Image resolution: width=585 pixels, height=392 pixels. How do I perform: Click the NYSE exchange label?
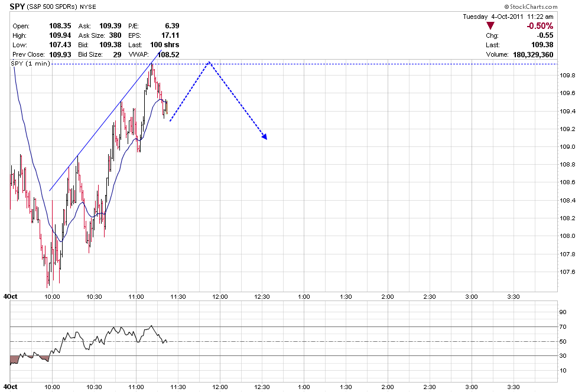88,7
